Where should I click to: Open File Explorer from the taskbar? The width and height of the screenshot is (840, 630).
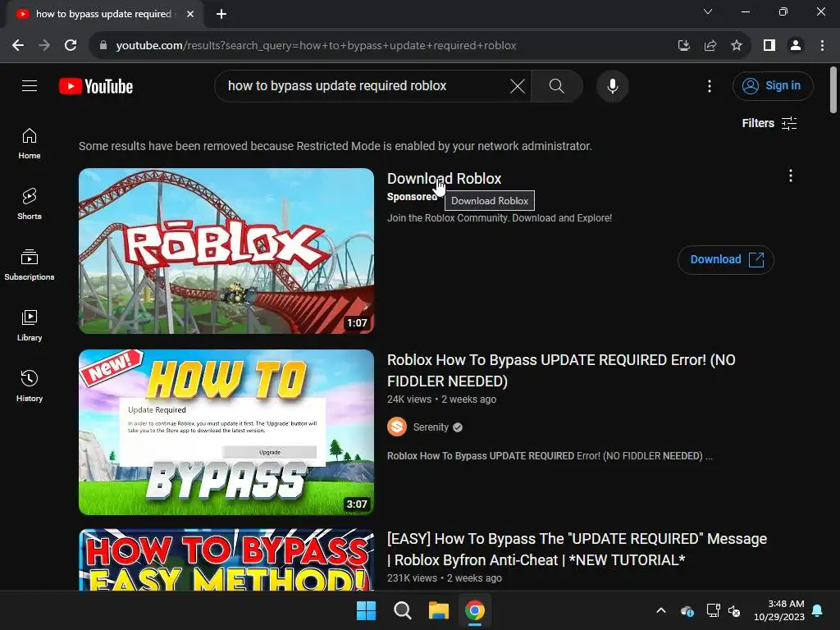coord(438,610)
